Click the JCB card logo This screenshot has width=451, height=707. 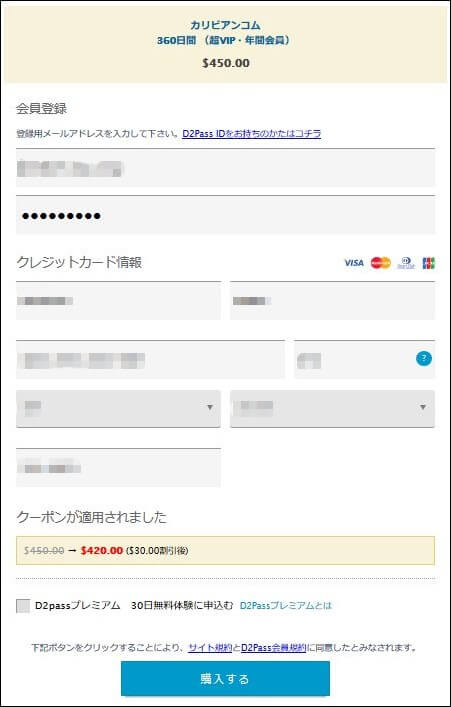[428, 263]
